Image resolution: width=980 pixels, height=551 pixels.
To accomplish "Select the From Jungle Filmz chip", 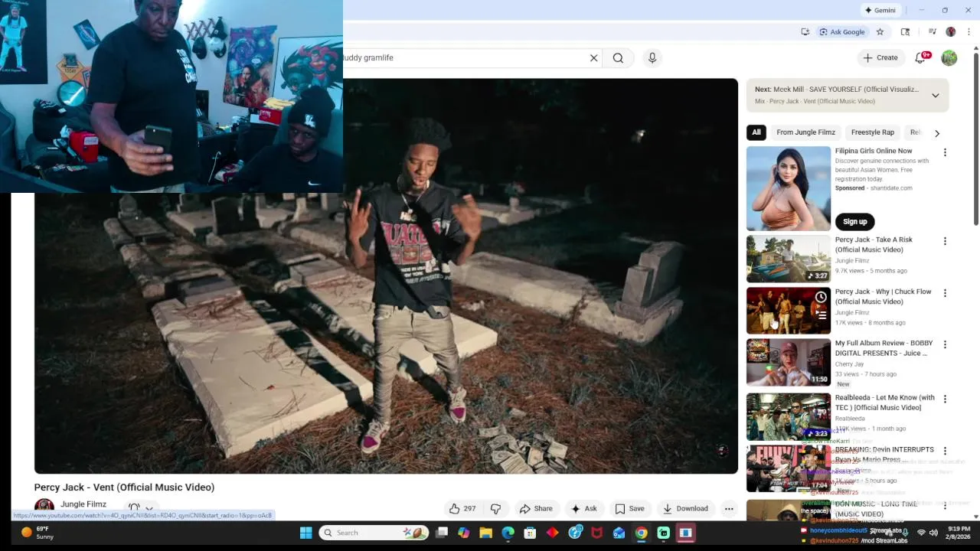I will coord(805,132).
